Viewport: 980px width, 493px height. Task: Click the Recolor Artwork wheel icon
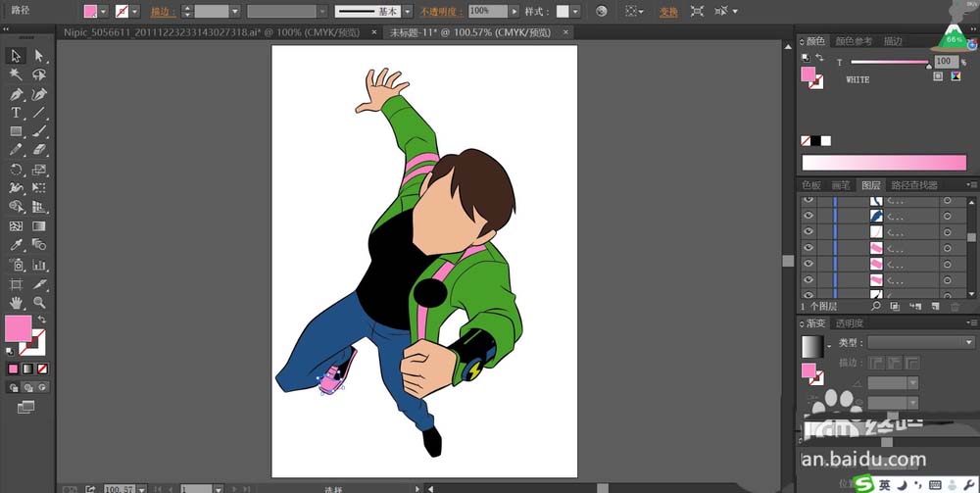tap(602, 11)
